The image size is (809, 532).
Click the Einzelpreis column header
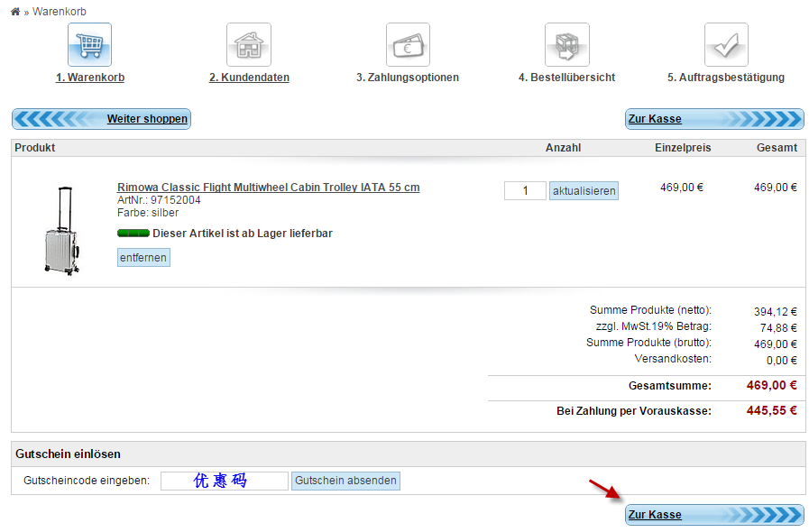683,148
